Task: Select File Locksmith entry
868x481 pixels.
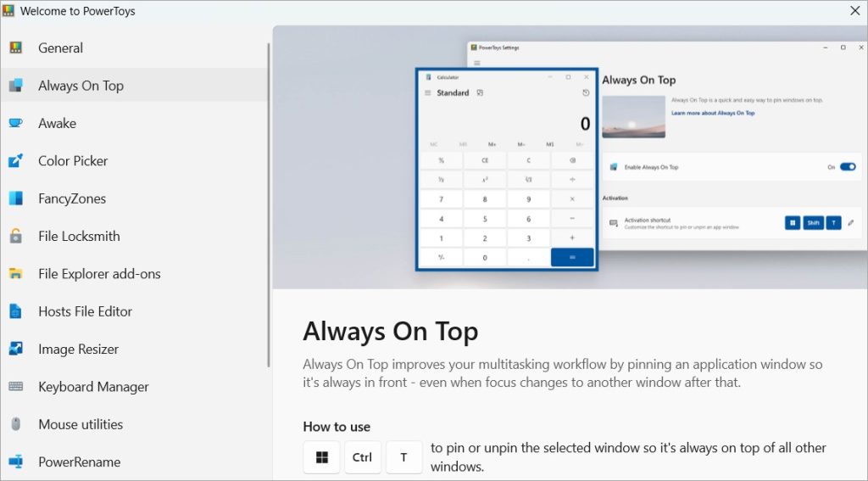Action: [x=134, y=236]
